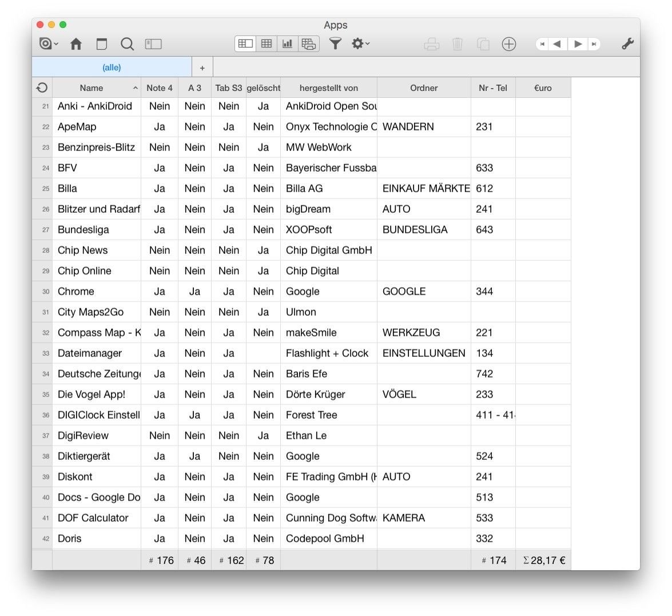Viewport: 672px width, 616px height.
Task: Add a new record with plus icon
Action: pos(508,43)
